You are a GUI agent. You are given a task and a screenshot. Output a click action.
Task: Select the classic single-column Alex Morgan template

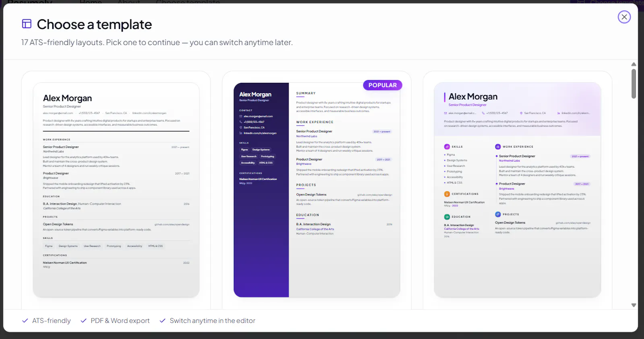[x=116, y=190]
